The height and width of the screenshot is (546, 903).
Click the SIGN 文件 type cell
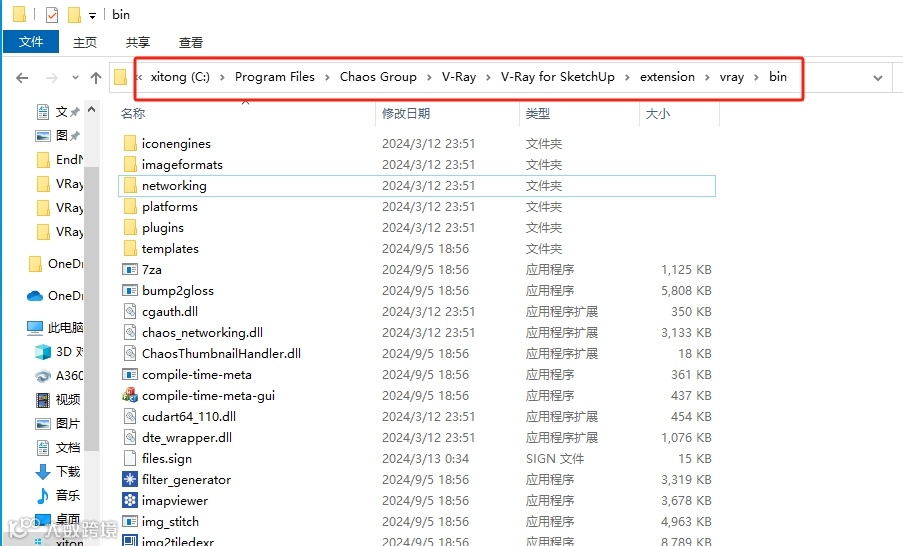[555, 459]
